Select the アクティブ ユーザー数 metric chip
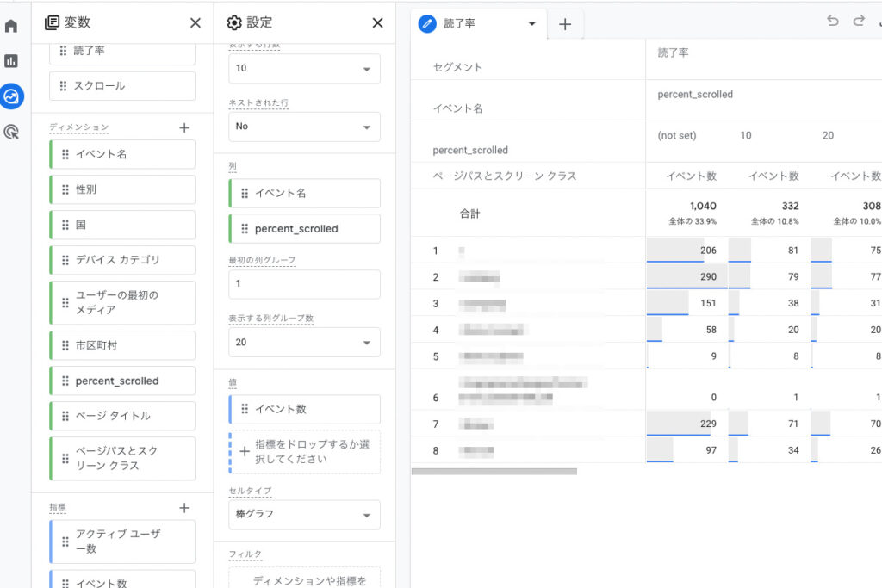The image size is (882, 588). click(x=122, y=542)
